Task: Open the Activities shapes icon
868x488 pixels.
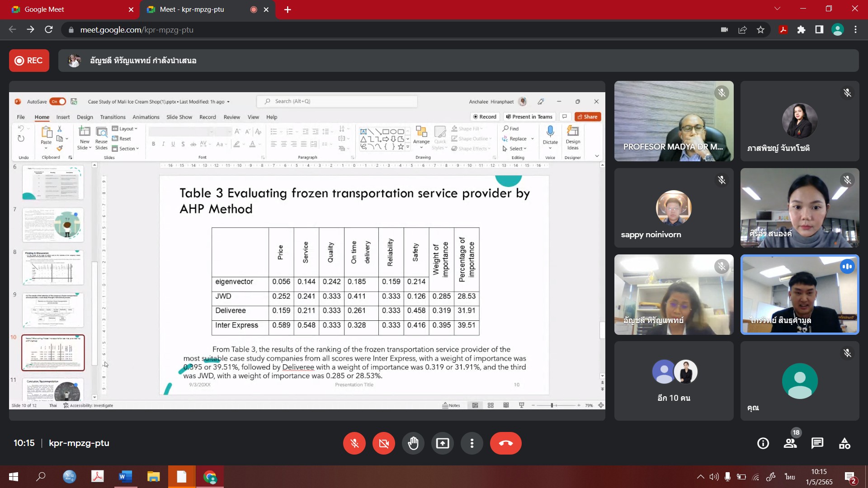Action: point(844,443)
